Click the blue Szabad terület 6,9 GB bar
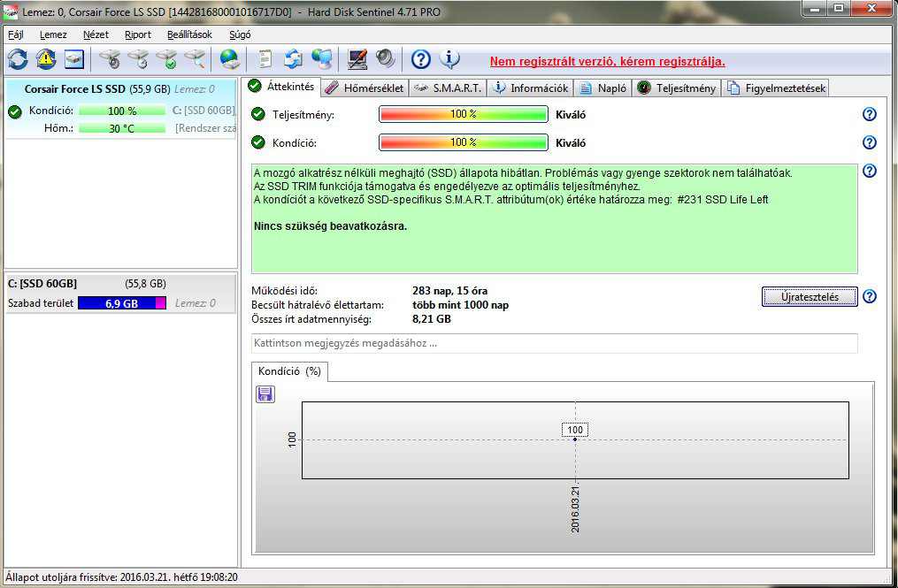Viewport: 898px width, 588px height. (x=122, y=303)
